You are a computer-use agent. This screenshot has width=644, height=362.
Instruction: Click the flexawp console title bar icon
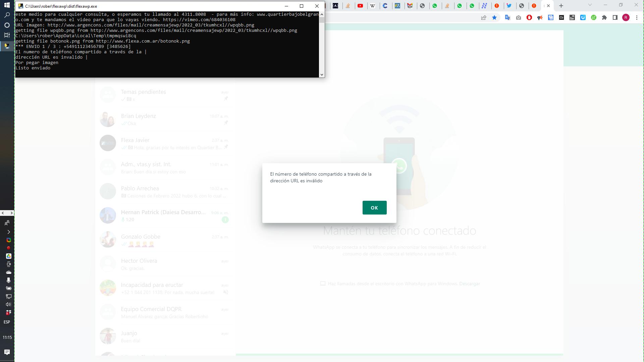(20, 6)
